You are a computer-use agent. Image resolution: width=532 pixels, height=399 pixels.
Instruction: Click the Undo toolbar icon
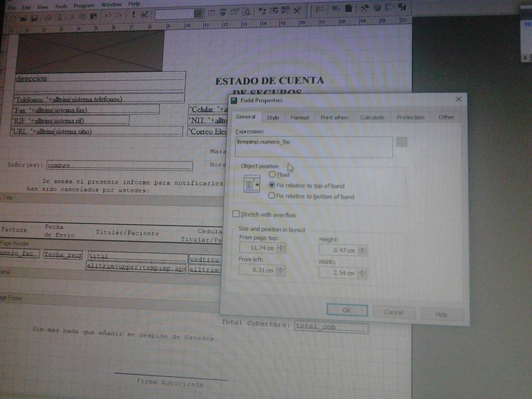click(108, 16)
